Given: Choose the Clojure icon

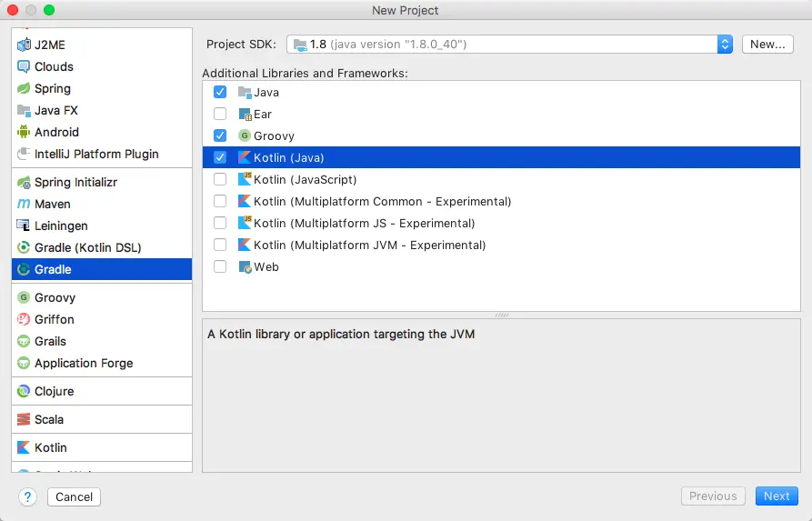Looking at the screenshot, I should [24, 392].
